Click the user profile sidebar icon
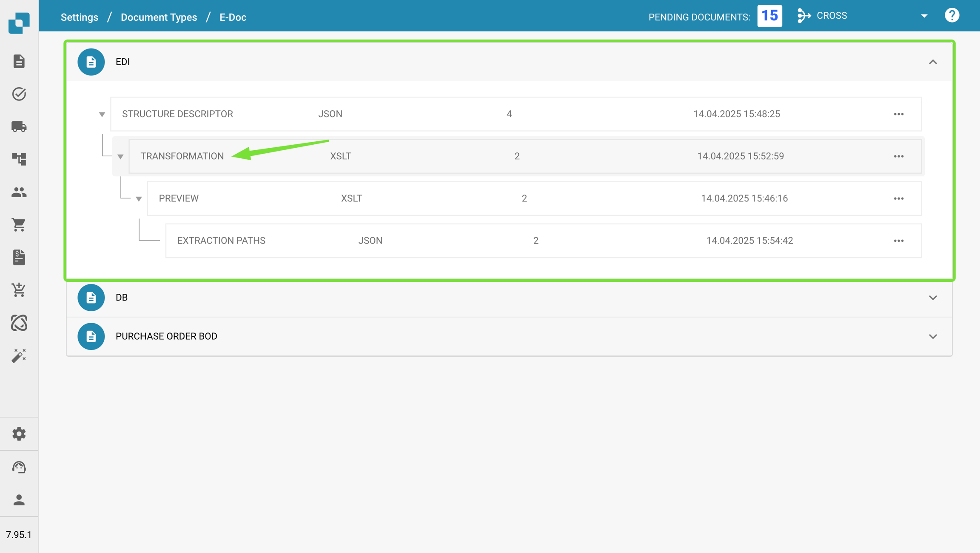The height and width of the screenshot is (553, 980). (x=19, y=500)
